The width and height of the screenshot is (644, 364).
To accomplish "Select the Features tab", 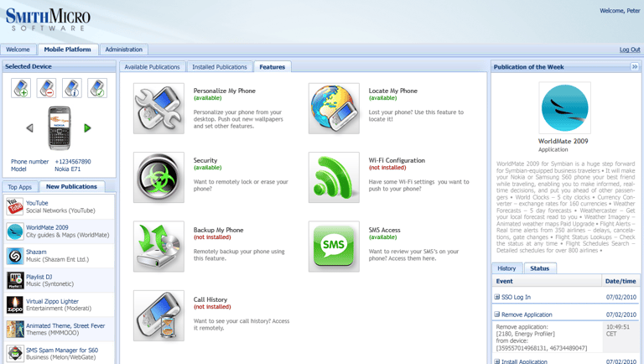I will tap(273, 67).
